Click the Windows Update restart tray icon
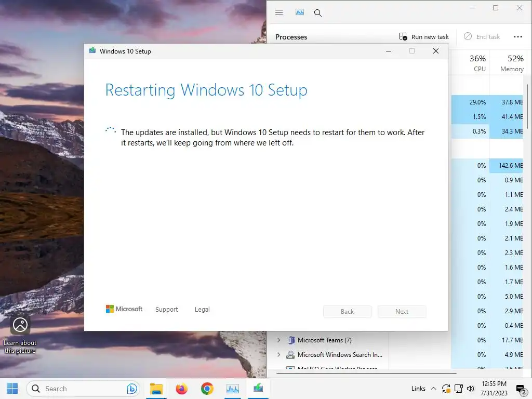 (x=446, y=389)
